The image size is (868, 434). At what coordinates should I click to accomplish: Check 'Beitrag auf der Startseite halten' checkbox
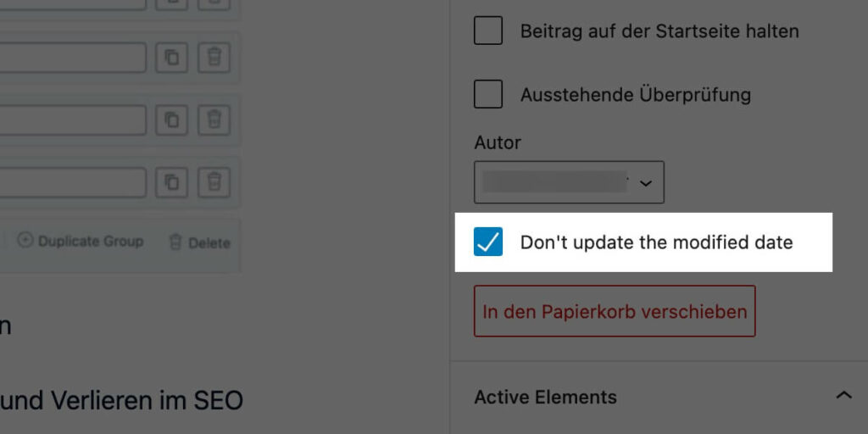click(488, 31)
